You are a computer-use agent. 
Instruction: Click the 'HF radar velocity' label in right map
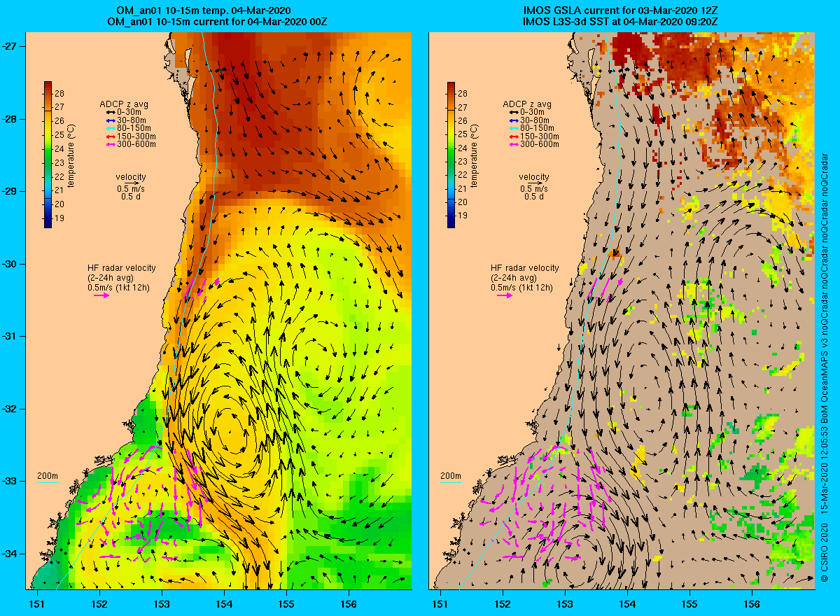[525, 268]
